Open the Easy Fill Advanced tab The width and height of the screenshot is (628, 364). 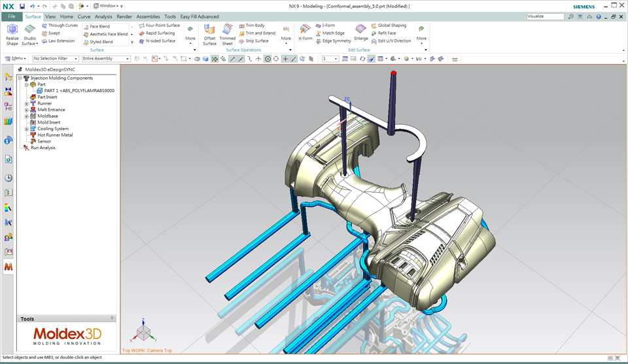[x=200, y=16]
